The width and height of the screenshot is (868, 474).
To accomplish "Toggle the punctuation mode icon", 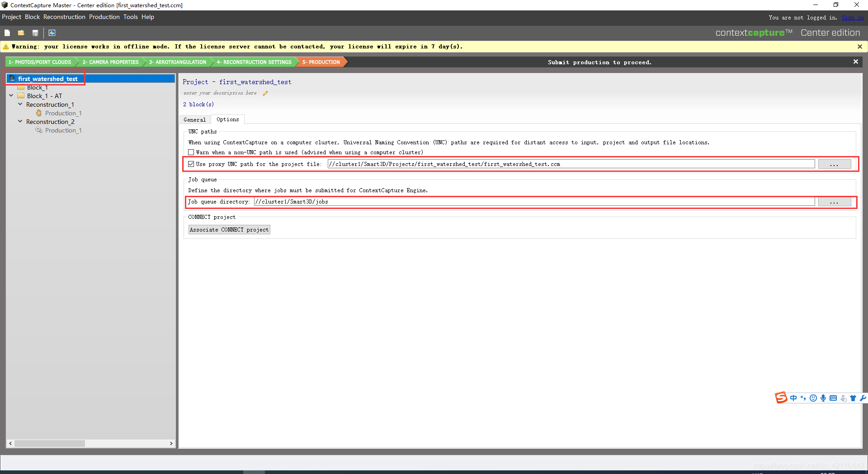I will pos(803,398).
